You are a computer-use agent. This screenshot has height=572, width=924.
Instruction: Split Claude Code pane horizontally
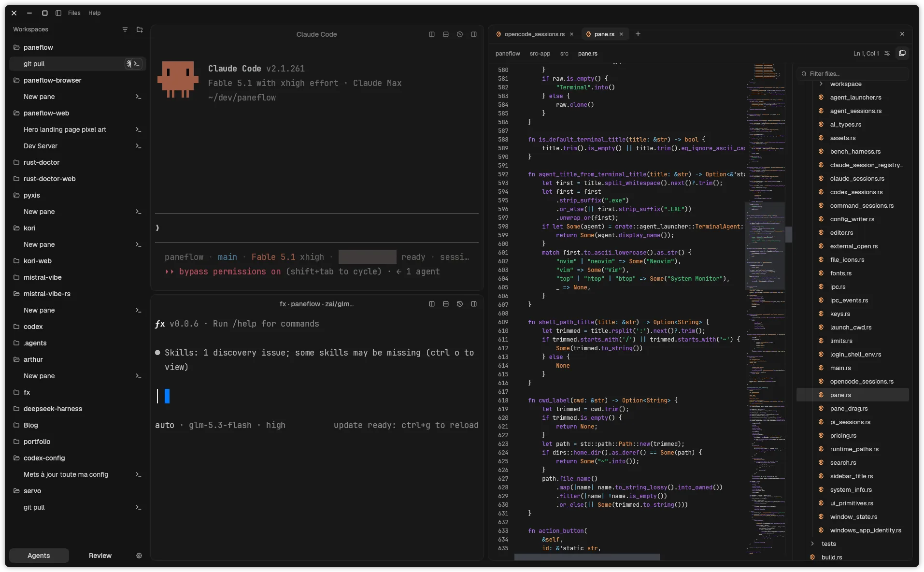pyautogui.click(x=446, y=34)
